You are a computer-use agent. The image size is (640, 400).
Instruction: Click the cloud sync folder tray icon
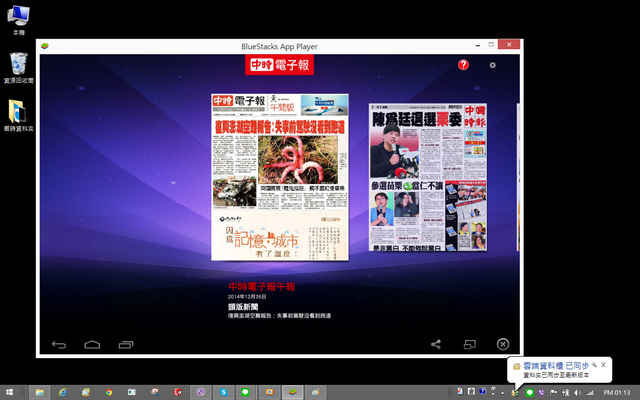(515, 393)
